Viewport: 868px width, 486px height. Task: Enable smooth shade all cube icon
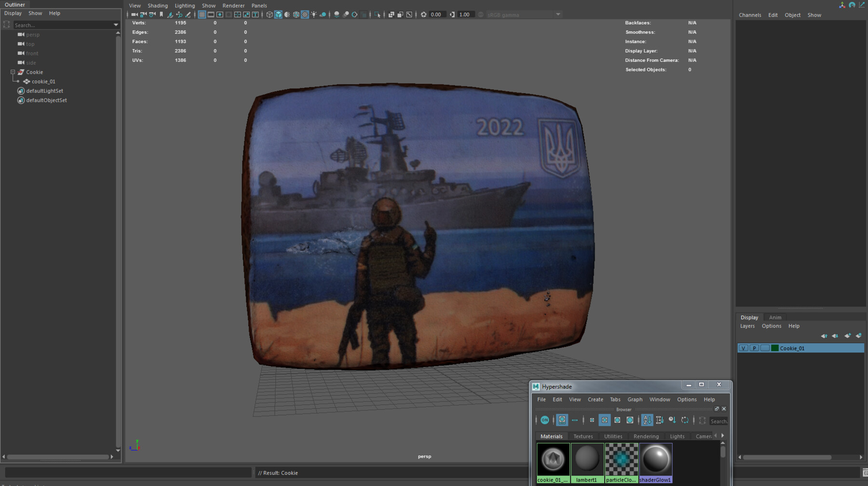(278, 14)
